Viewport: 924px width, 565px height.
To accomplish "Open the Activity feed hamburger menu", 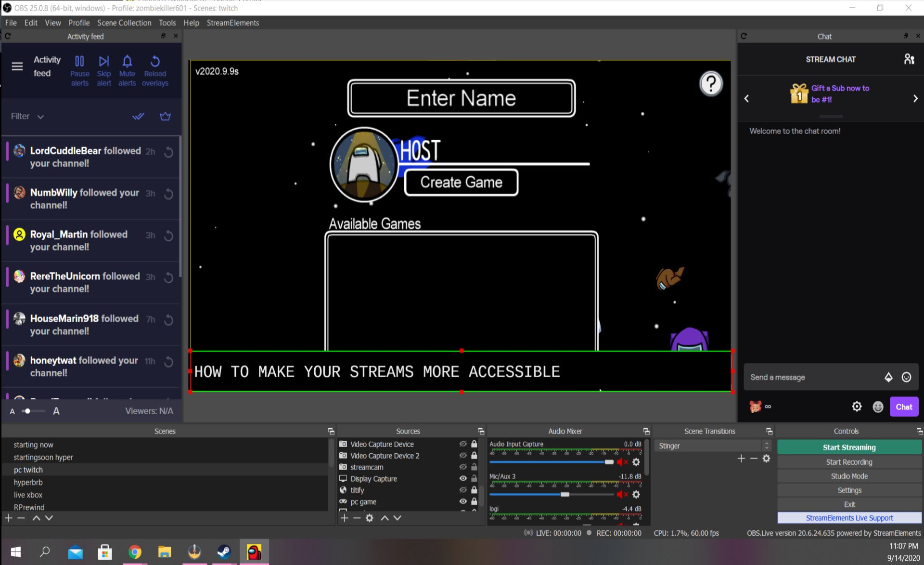I will click(17, 66).
